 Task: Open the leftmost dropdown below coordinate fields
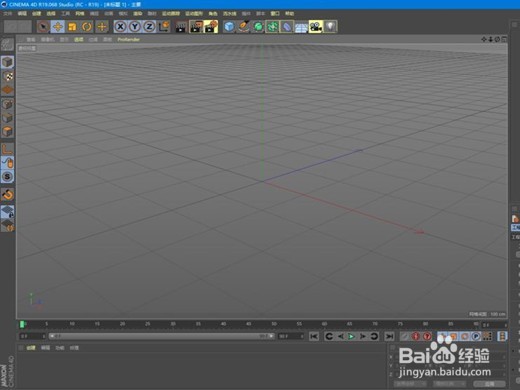pyautogui.click(x=410, y=384)
